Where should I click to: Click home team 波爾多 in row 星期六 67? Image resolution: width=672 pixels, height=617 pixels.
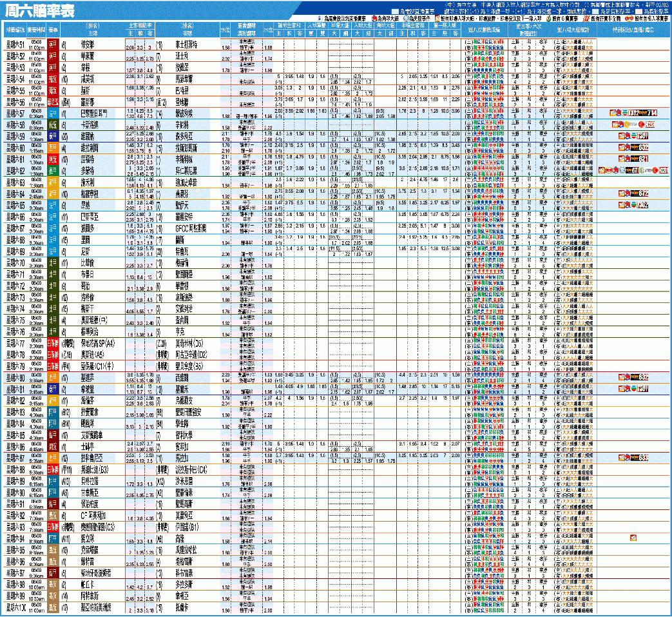tap(88, 228)
